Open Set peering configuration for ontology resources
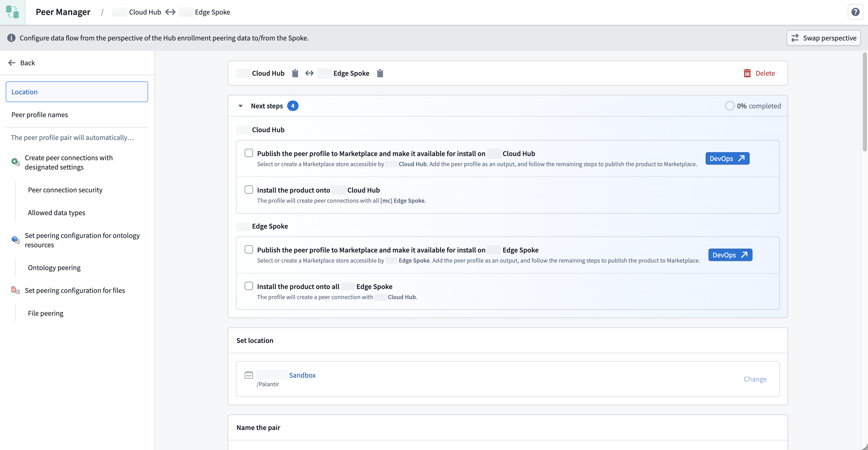This screenshot has height=450, width=868. (x=82, y=240)
